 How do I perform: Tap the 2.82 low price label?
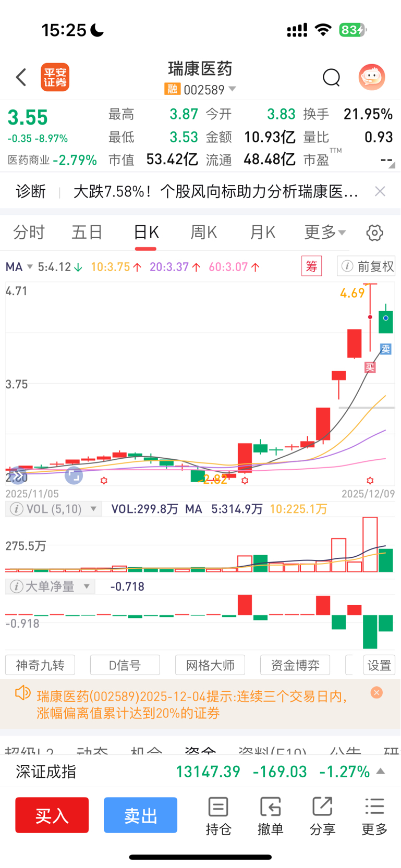pyautogui.click(x=215, y=480)
